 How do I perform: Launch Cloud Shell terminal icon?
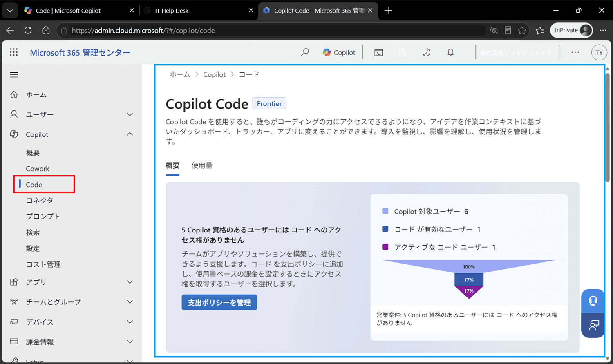pyautogui.click(x=378, y=52)
